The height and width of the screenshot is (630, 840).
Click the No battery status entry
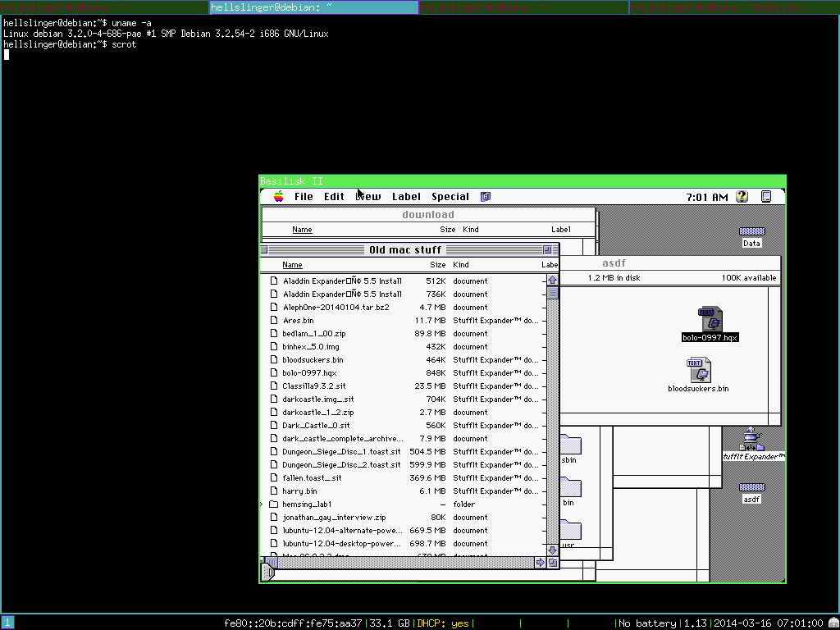click(647, 623)
